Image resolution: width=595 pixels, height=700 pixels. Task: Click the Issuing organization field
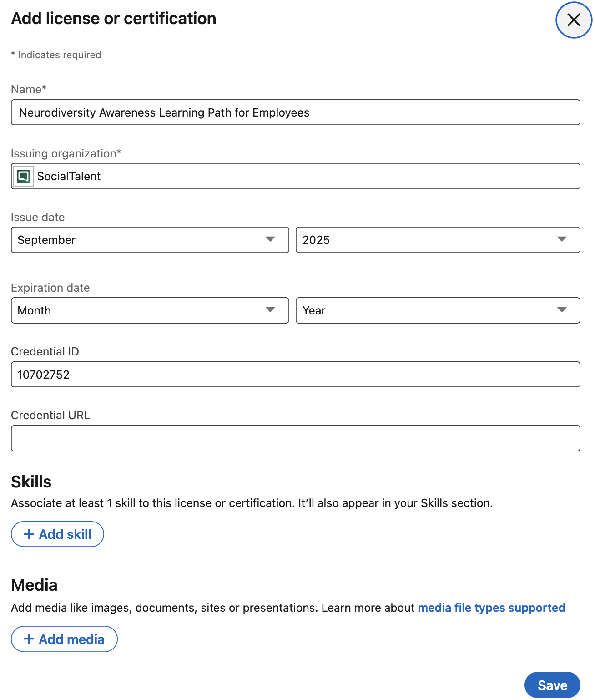[296, 176]
